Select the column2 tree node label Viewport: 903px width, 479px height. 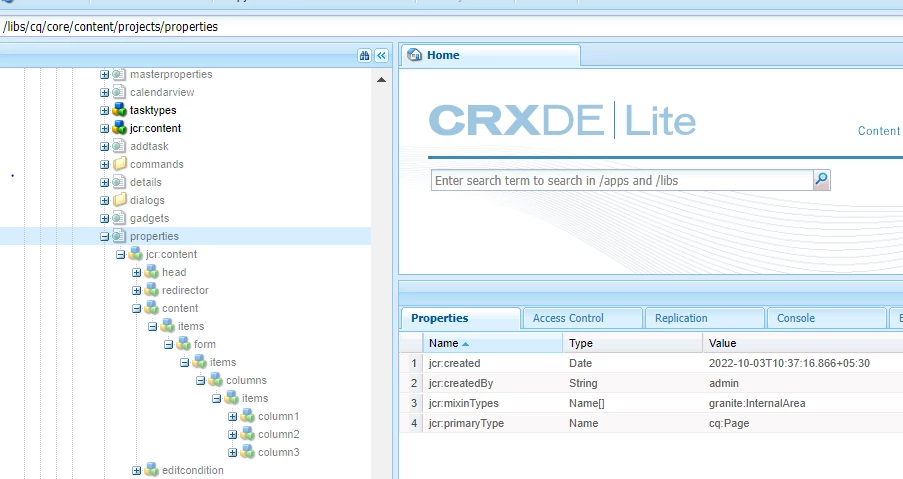tap(279, 434)
